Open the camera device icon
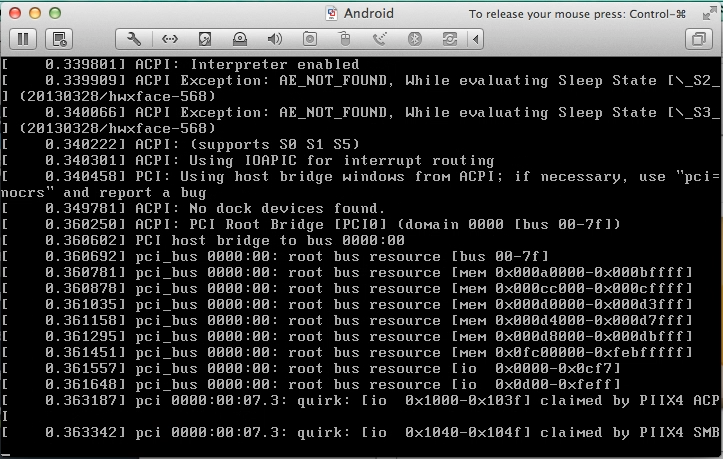The height and width of the screenshot is (459, 723). 310,39
